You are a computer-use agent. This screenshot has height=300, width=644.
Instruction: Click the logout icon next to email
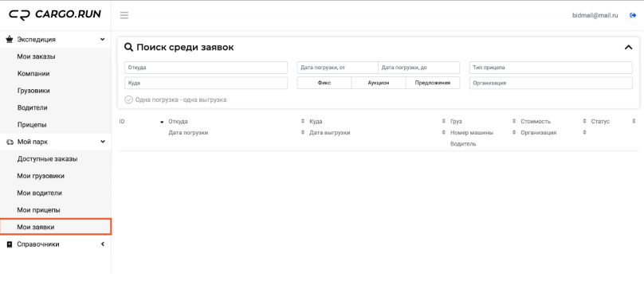tap(633, 15)
